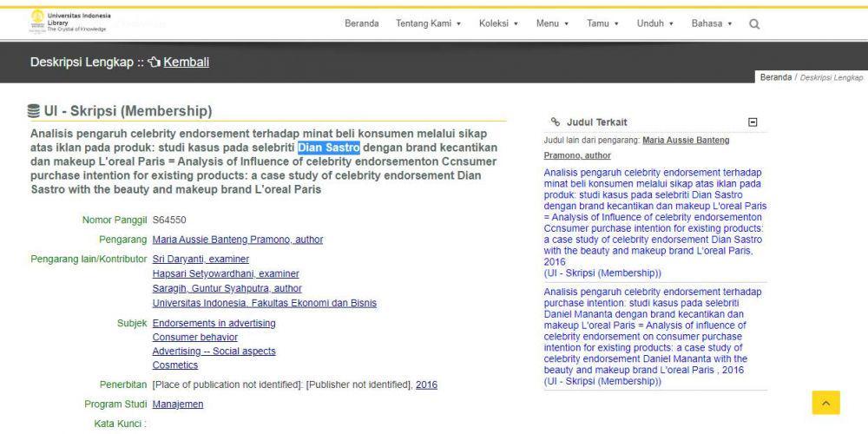Click the database icon beside UI - Skripsi
Screen dimensions: 868x434
pyautogui.click(x=34, y=111)
